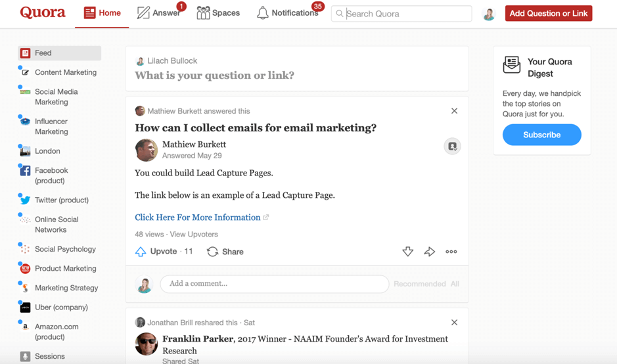Open Mathiew Burkett author name link
This screenshot has height=364, width=617.
(x=194, y=145)
